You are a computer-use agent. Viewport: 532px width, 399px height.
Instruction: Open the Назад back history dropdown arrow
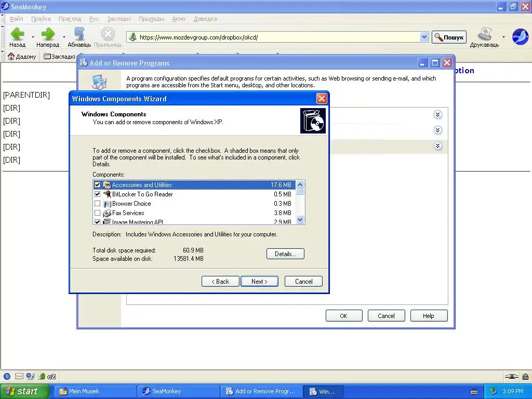[33, 37]
